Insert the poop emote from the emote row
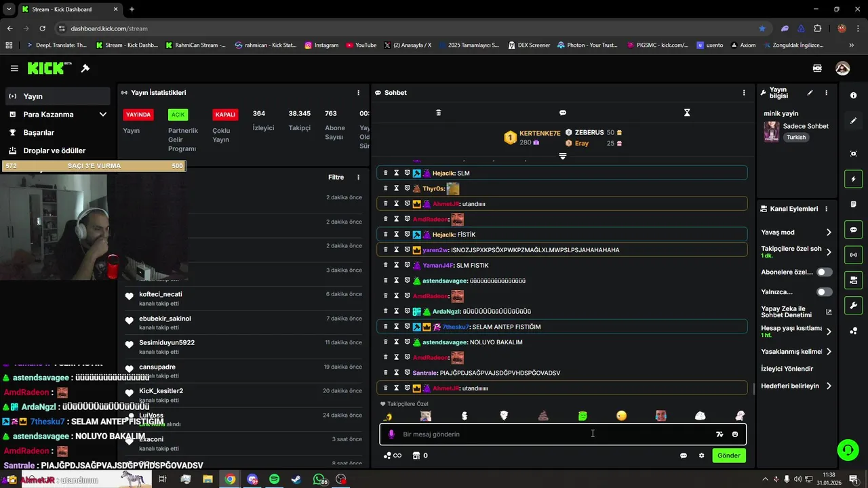 (543, 416)
